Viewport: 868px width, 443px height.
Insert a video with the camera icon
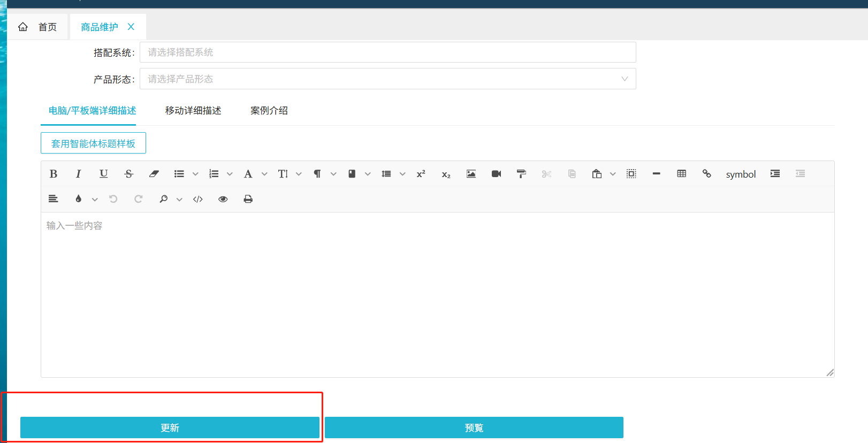point(496,174)
